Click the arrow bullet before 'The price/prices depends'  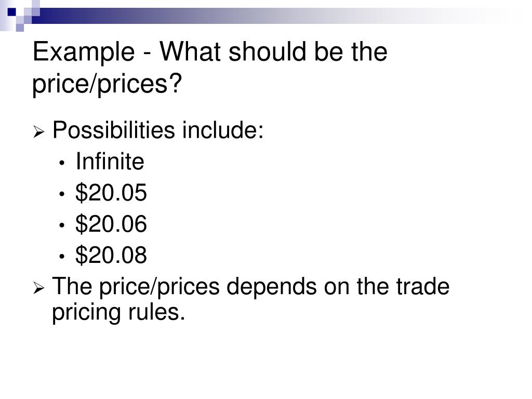pos(38,288)
